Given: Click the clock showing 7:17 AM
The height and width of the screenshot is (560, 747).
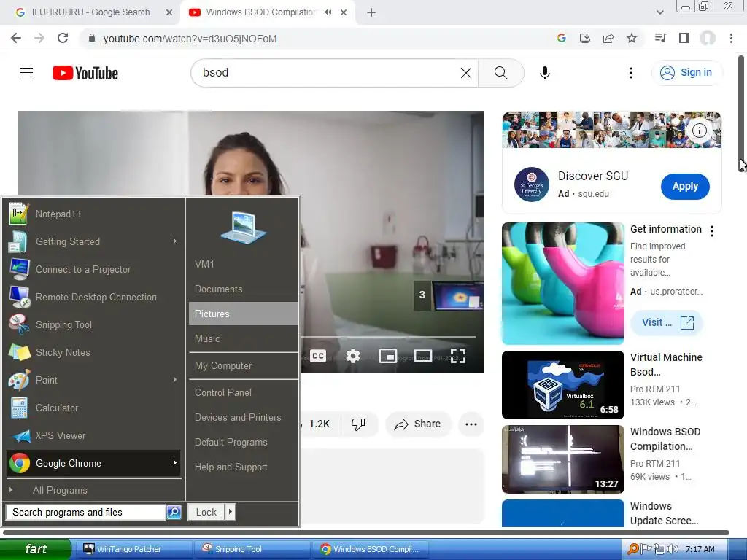Looking at the screenshot, I should point(700,549).
